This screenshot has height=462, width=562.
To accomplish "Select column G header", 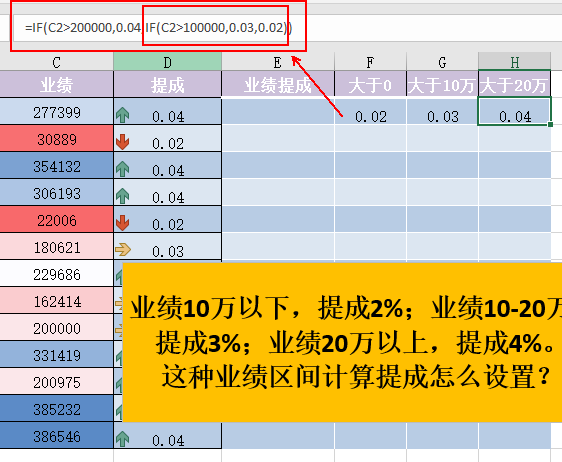I will (x=442, y=62).
